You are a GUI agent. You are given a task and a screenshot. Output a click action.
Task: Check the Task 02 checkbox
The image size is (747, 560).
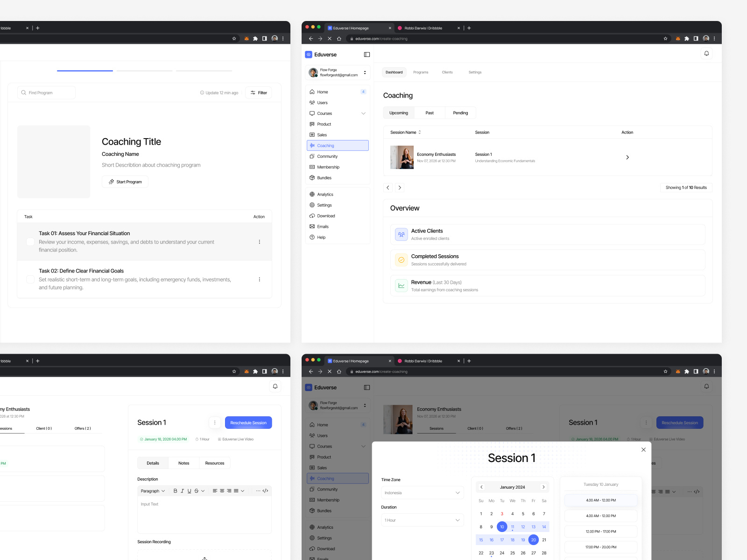(30, 280)
